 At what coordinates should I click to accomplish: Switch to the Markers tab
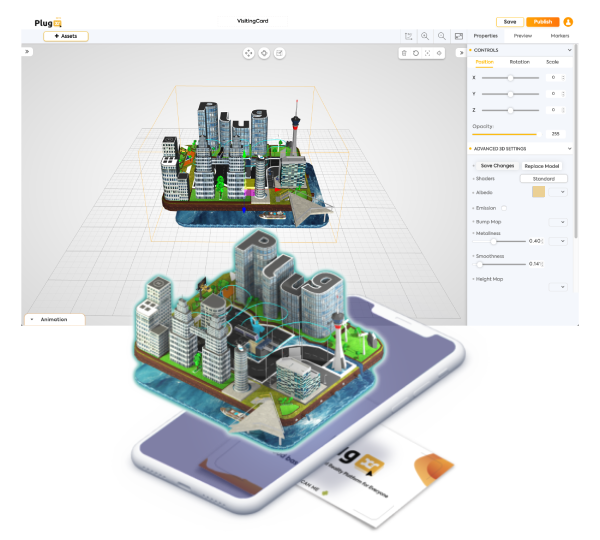(x=559, y=36)
